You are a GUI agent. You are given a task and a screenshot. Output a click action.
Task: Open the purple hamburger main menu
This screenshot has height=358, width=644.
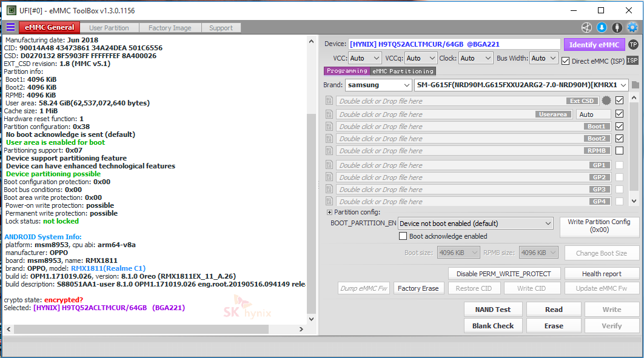[x=11, y=27]
